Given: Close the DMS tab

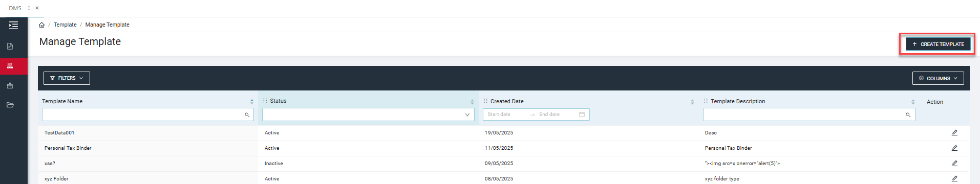Looking at the screenshot, I should point(37,8).
